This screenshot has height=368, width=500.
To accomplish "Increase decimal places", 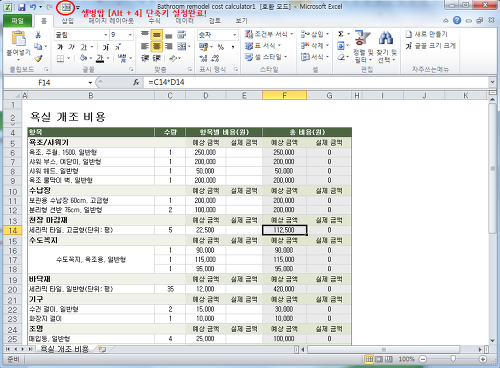I will (x=203, y=58).
